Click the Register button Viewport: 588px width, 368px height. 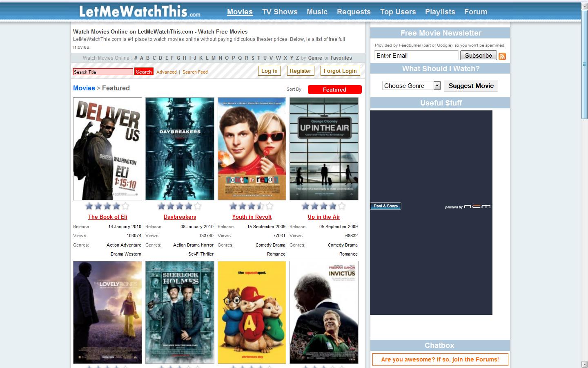301,71
